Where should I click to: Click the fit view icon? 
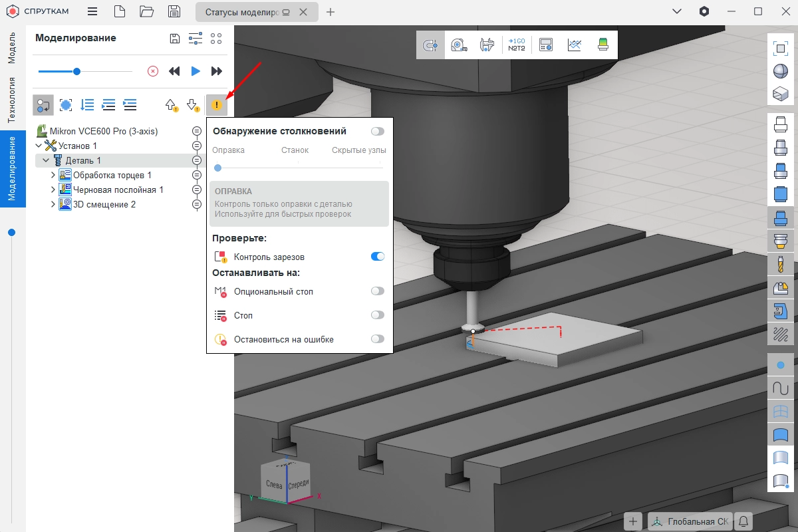point(780,48)
